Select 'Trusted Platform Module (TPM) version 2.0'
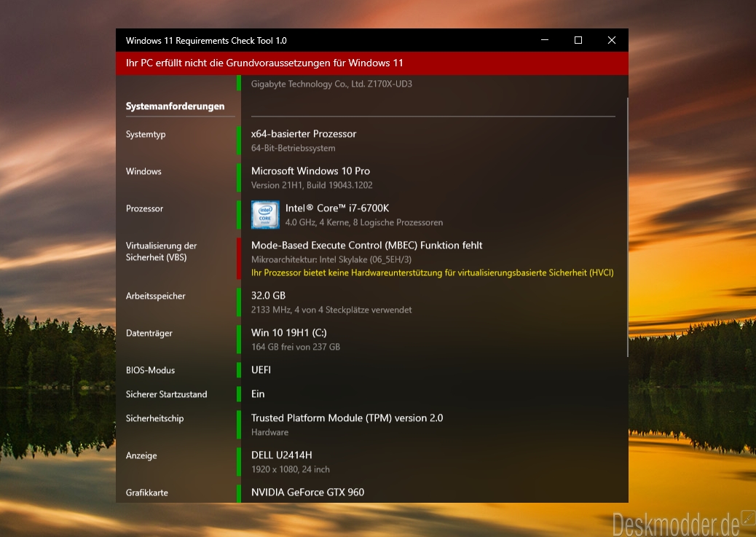 tap(347, 418)
